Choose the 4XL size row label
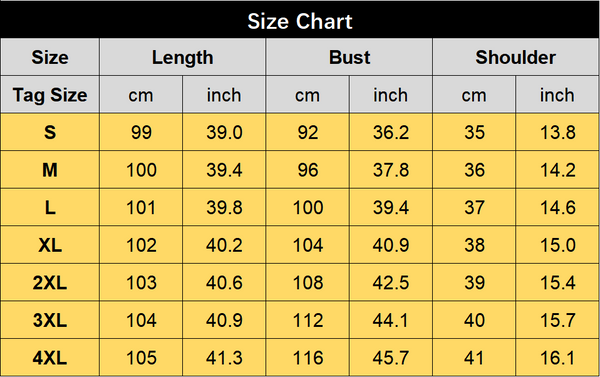600x377 pixels. 50,358
